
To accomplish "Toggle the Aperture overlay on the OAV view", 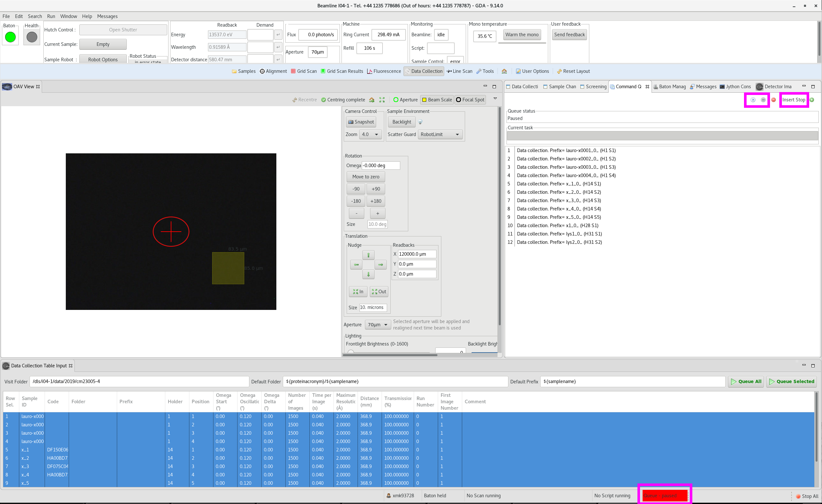I will pos(405,99).
